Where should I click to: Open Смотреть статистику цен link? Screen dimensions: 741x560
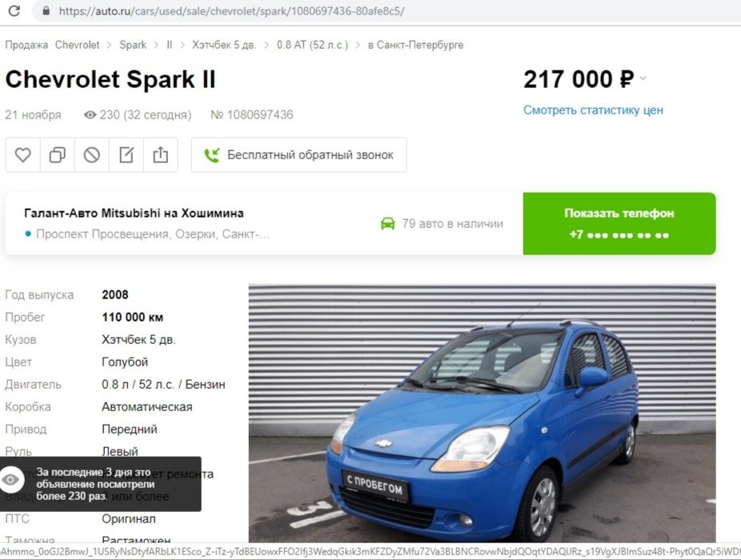593,110
